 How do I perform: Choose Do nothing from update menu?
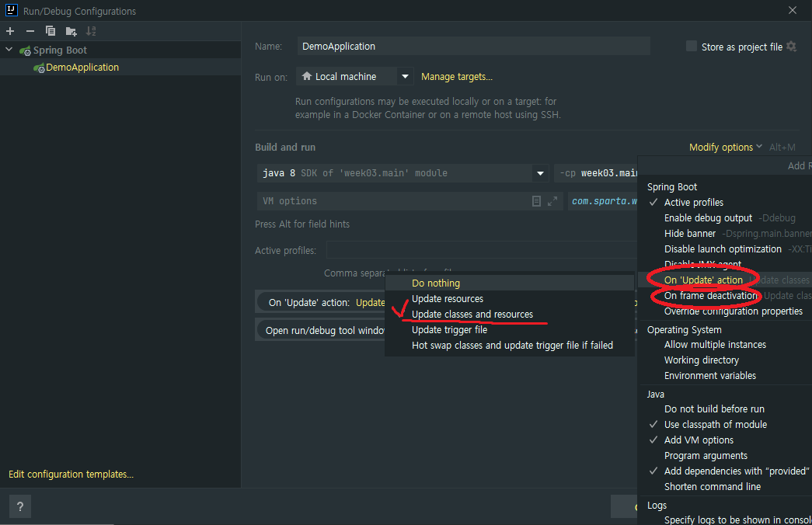click(x=510, y=283)
